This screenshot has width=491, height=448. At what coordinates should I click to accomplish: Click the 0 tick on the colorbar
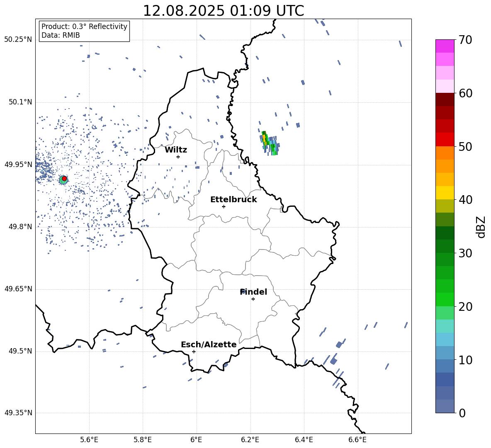(x=462, y=413)
